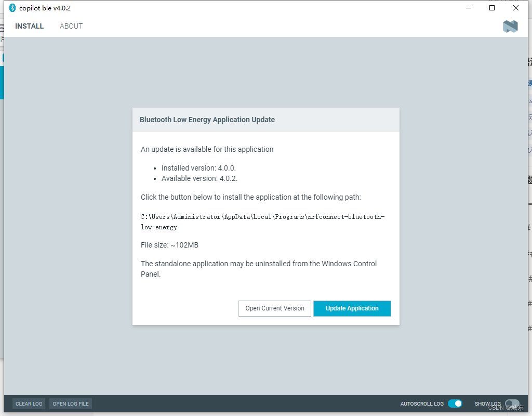Click the 'Available version: 4.0.2.' line
Image resolution: width=532 pixels, height=416 pixels.
(x=199, y=179)
